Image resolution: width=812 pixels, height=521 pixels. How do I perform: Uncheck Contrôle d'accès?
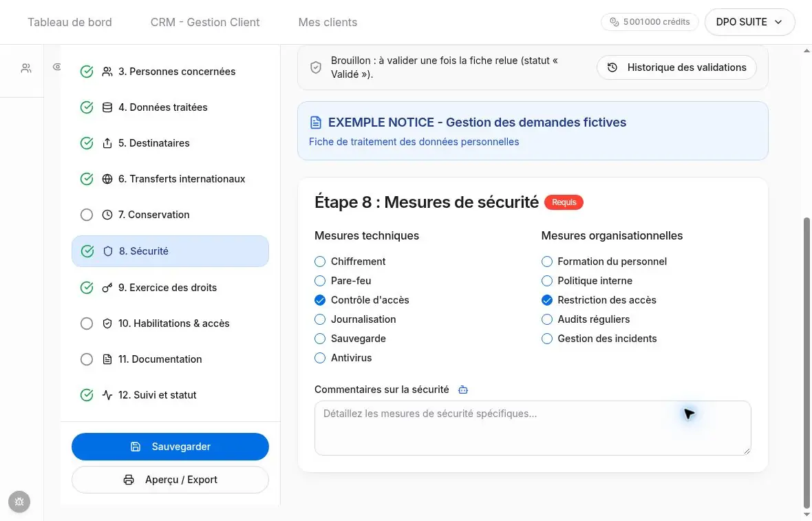[x=320, y=300]
